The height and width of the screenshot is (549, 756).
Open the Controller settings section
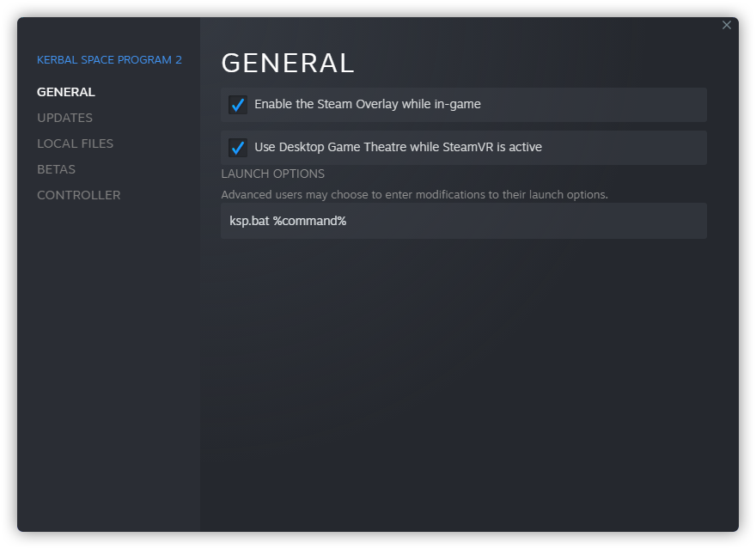(78, 195)
